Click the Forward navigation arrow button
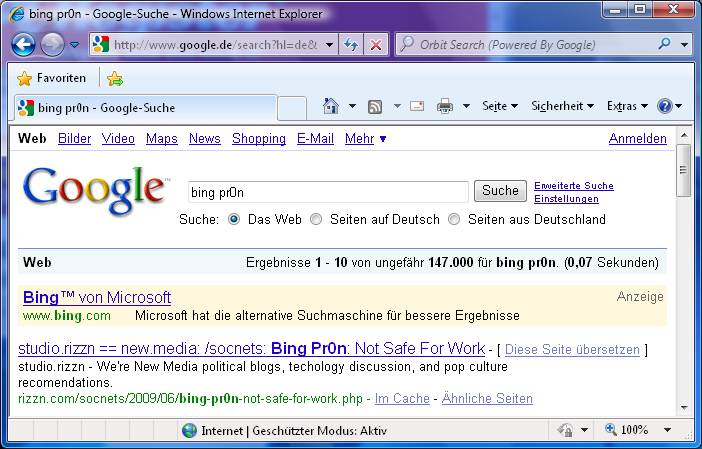This screenshot has height=449, width=702. pos(52,45)
